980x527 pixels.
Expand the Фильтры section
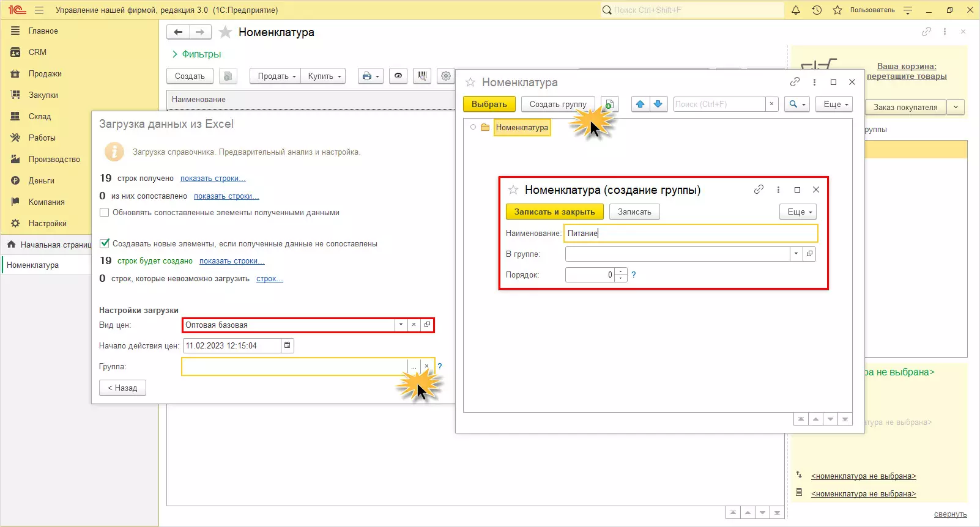click(x=196, y=54)
